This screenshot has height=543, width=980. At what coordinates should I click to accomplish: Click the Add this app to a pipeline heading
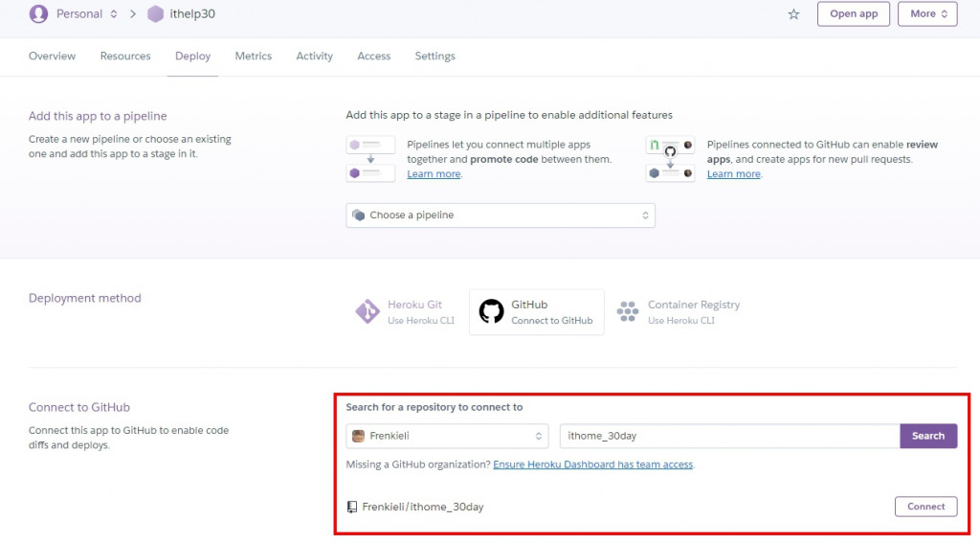pyautogui.click(x=98, y=116)
